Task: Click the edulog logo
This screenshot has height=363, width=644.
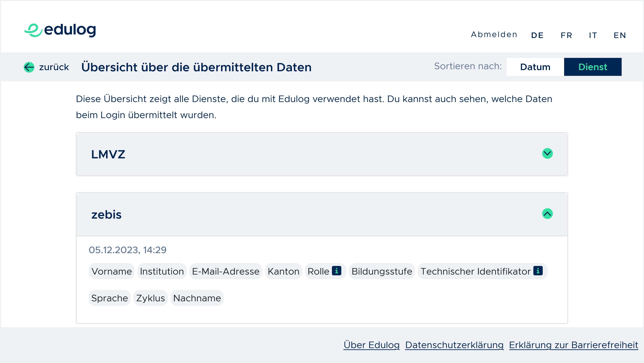Action: 60,30
